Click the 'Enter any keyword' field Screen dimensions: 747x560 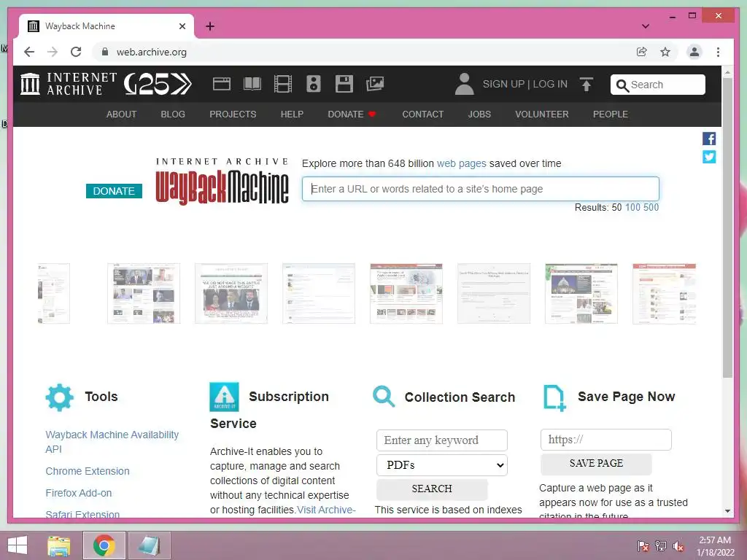pyautogui.click(x=441, y=440)
